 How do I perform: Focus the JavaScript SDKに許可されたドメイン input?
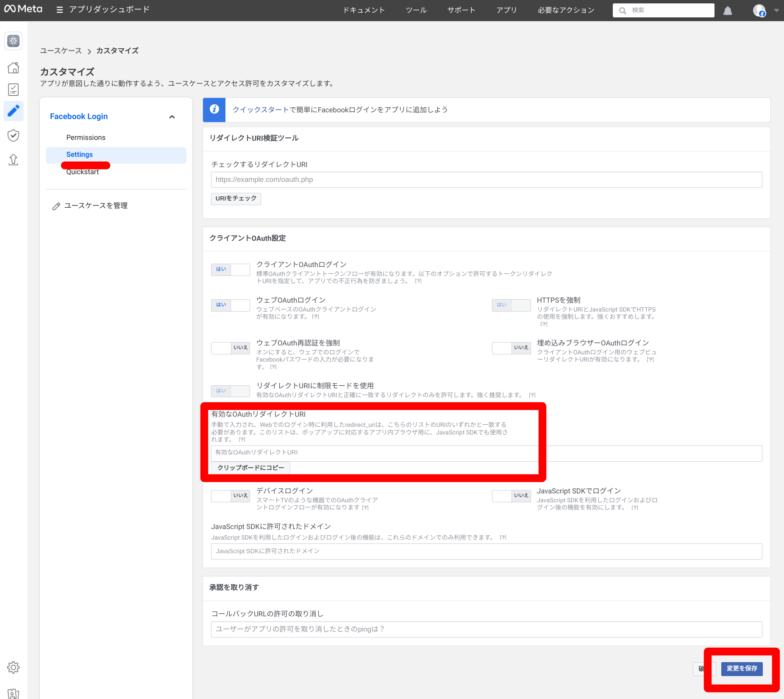pos(487,551)
